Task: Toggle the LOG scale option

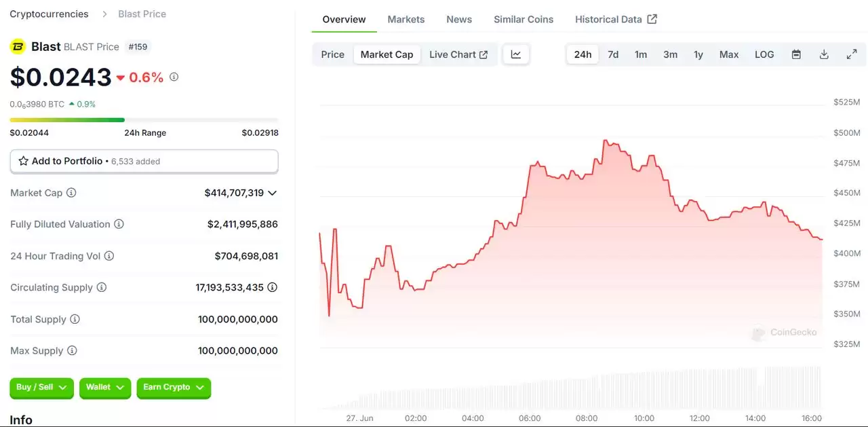Action: click(x=764, y=54)
